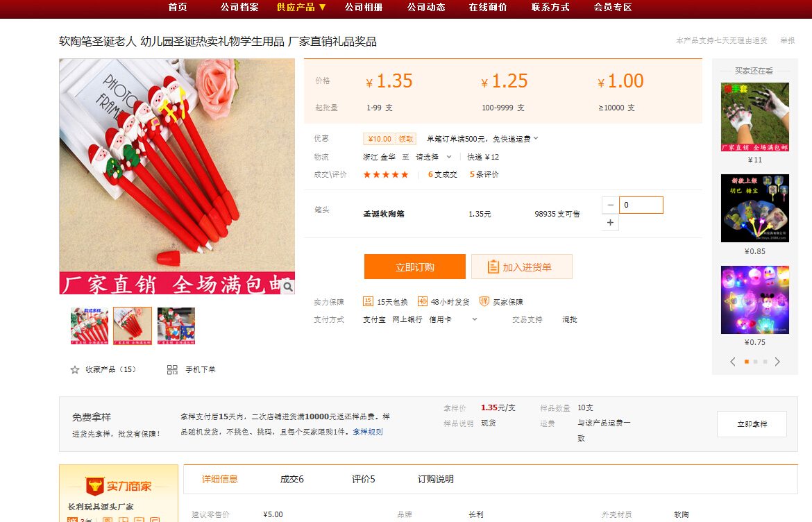Increase quantity with the plus button
812x522 pixels.
610,223
